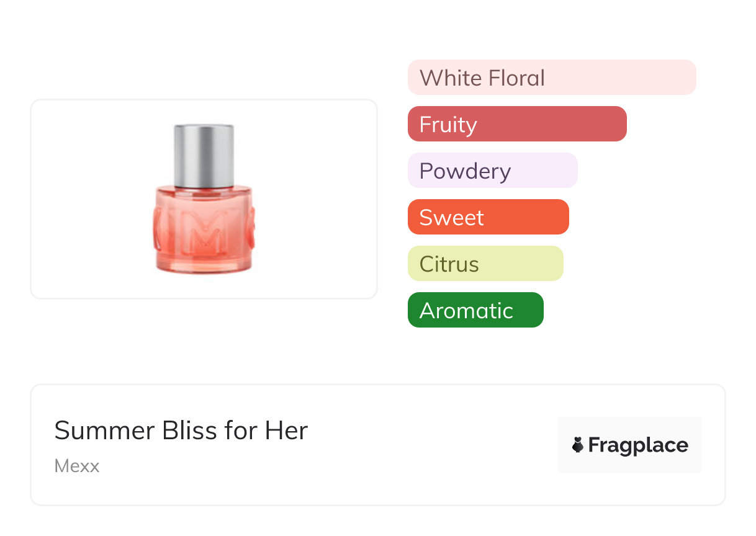Click the word 'Citrus' in the accord list

[449, 264]
